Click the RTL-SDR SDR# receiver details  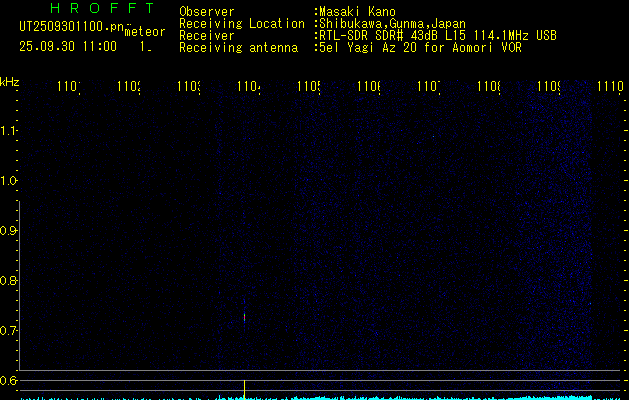[x=438, y=36]
